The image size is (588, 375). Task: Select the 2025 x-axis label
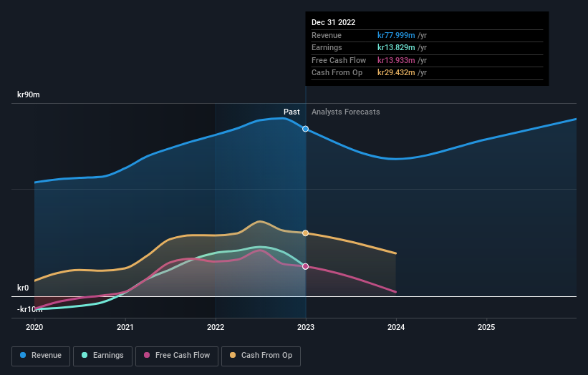click(x=486, y=327)
